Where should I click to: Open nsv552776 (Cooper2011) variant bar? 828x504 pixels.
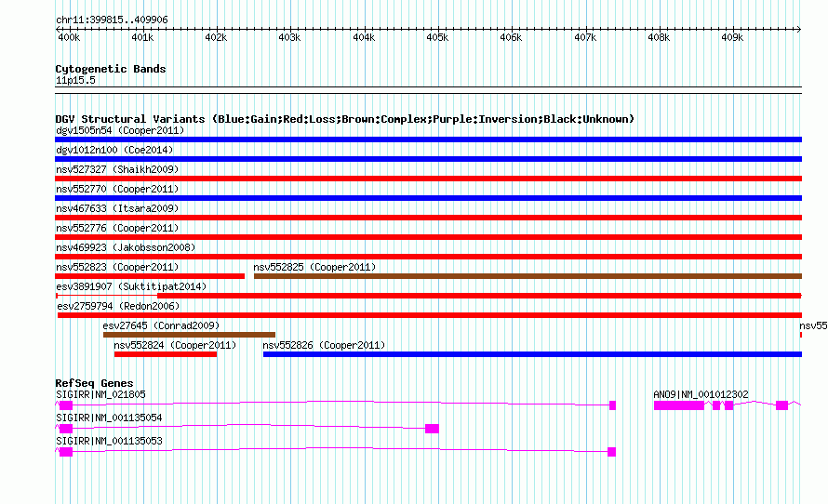click(x=428, y=237)
